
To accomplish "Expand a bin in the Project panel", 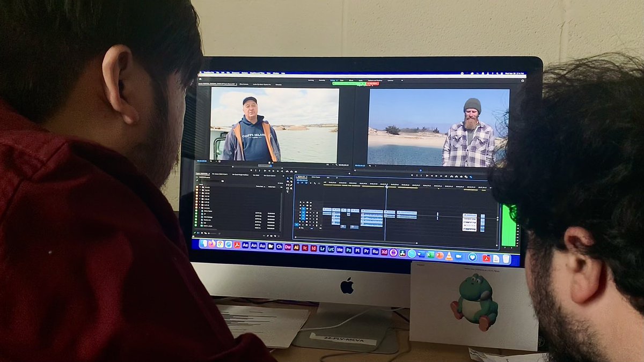I will [200, 186].
